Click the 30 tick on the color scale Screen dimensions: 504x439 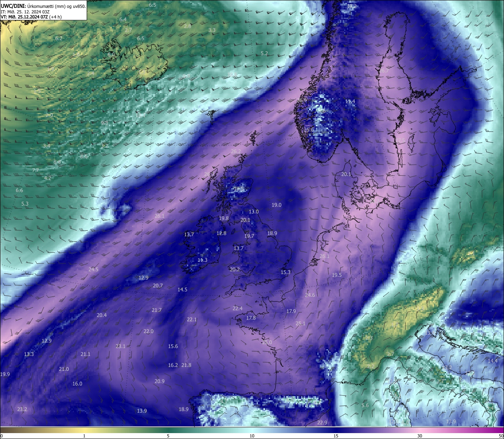420,435
